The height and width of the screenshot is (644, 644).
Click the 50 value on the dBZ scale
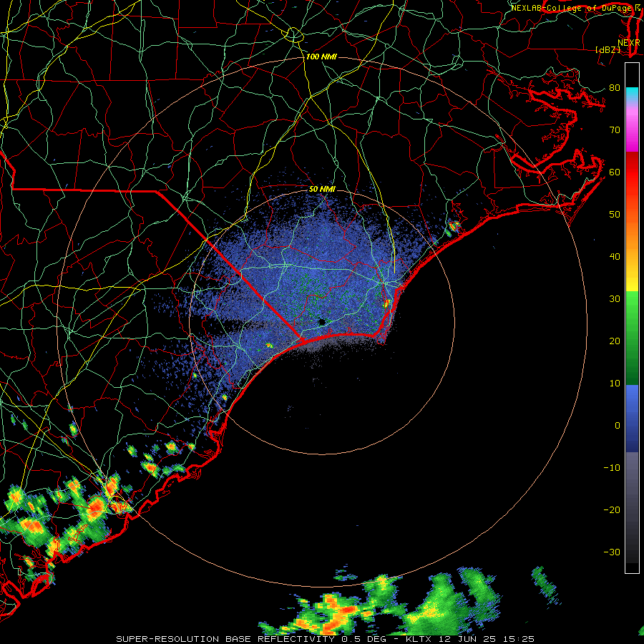click(615, 215)
